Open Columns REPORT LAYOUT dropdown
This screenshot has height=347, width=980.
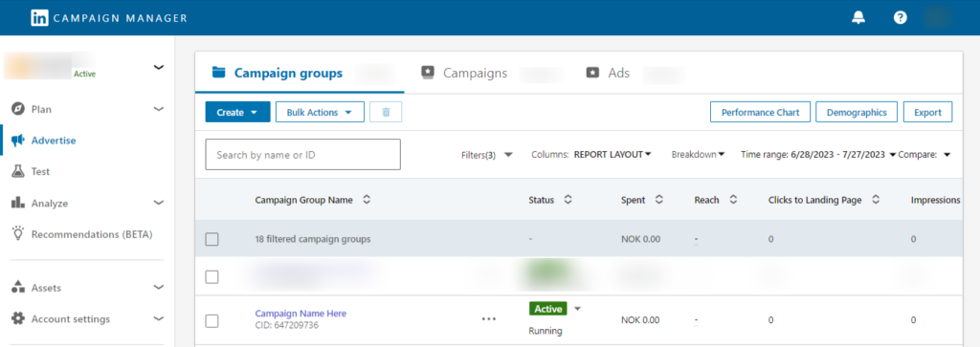(x=591, y=155)
